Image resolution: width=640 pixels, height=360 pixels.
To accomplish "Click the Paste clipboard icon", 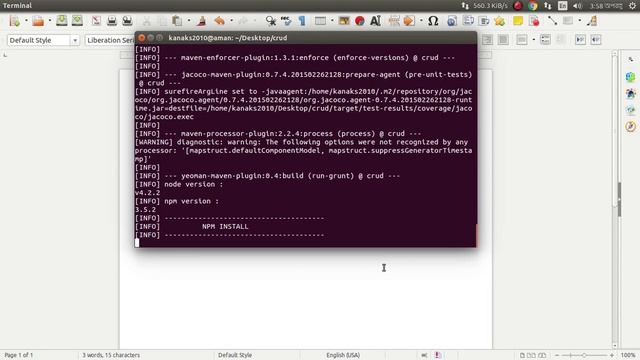I will (x=177, y=20).
